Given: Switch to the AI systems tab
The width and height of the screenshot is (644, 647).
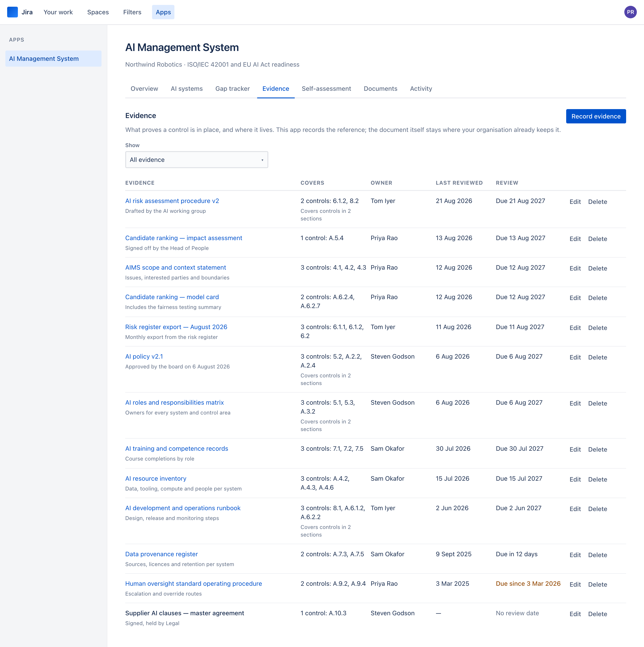Looking at the screenshot, I should point(186,89).
